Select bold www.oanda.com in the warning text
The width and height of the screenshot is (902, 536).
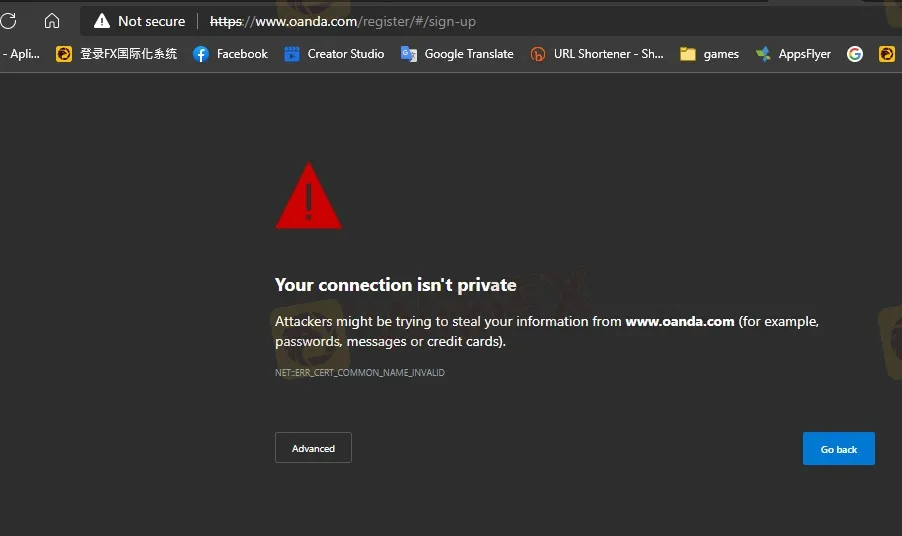(x=680, y=321)
